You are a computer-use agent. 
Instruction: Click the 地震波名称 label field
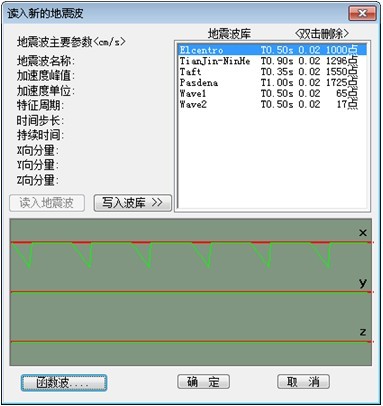(x=46, y=61)
